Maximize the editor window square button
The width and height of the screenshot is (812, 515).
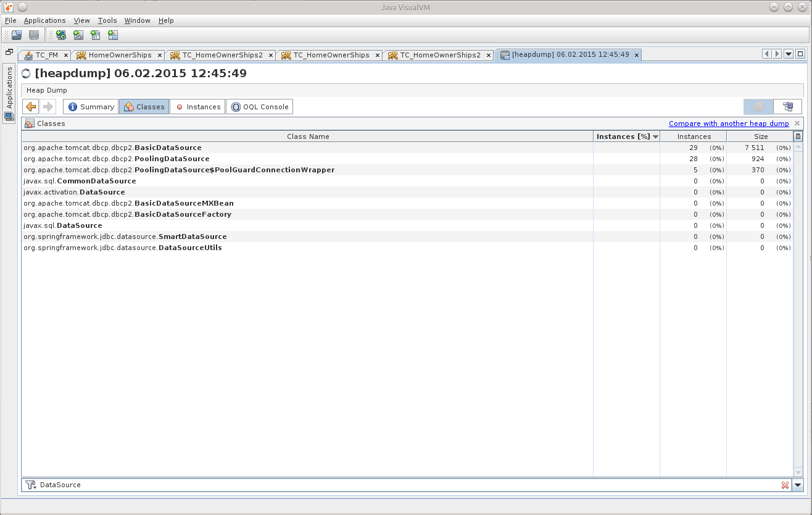(800, 54)
